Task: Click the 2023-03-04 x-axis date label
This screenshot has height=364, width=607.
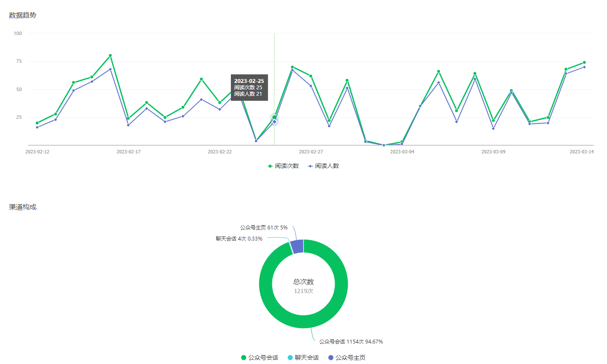Action: (402, 152)
